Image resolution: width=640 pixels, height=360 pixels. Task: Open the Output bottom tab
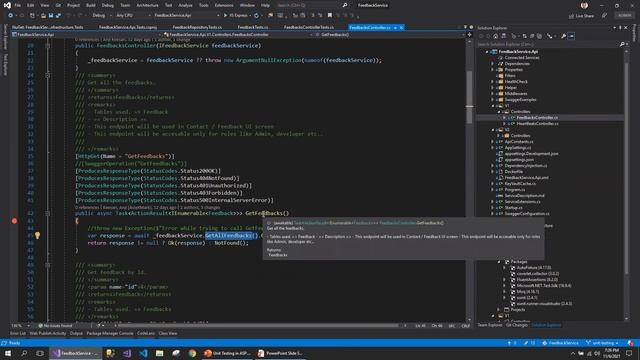click(x=76, y=333)
